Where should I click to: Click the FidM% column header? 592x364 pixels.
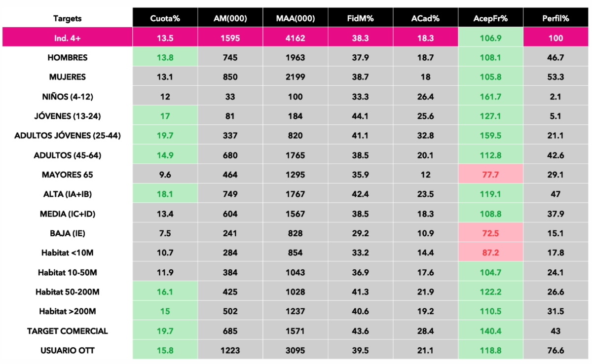click(360, 19)
